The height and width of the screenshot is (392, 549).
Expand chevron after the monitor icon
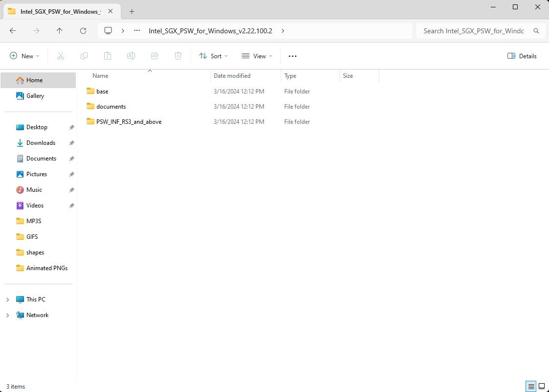pos(122,31)
